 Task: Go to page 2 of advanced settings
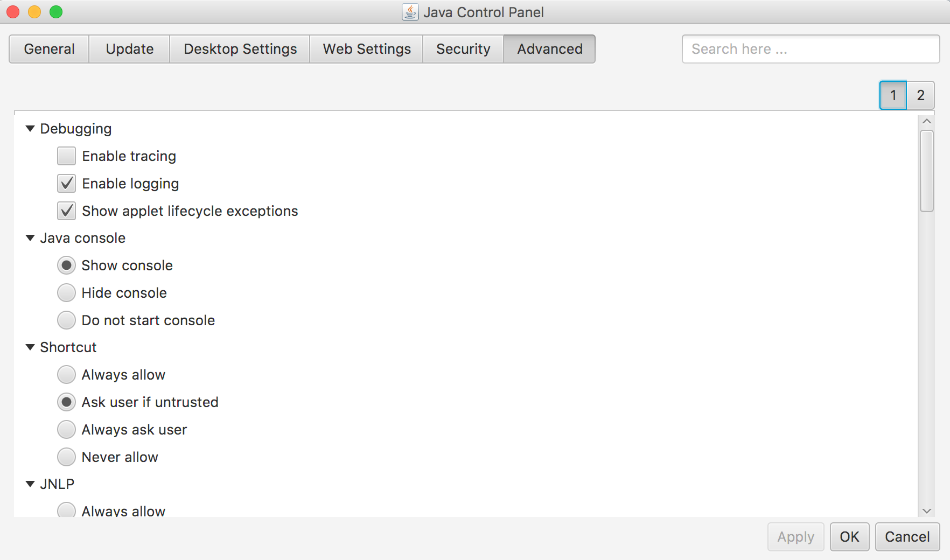tap(920, 95)
